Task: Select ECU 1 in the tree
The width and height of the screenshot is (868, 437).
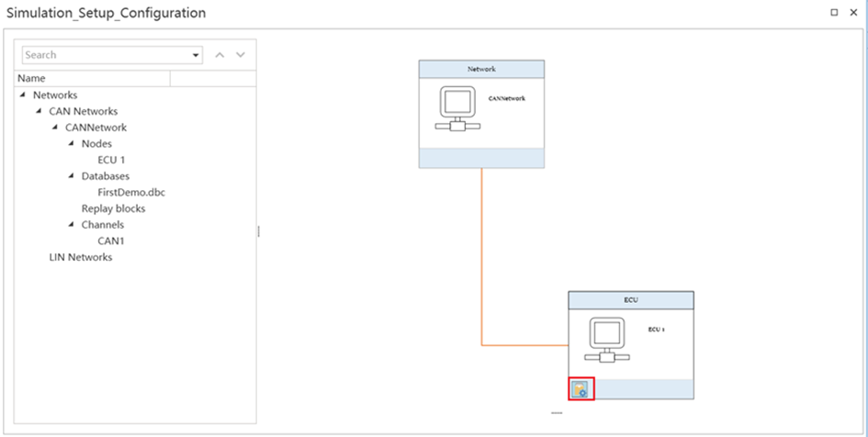Action: click(x=110, y=160)
